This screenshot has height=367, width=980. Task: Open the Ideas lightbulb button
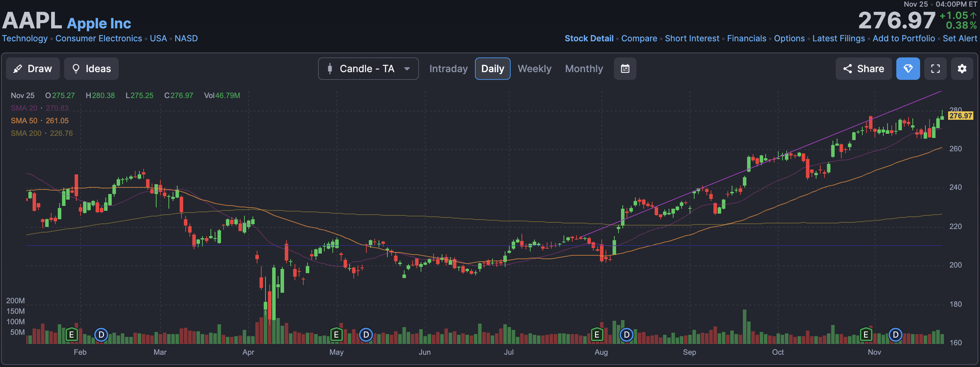[x=91, y=68]
